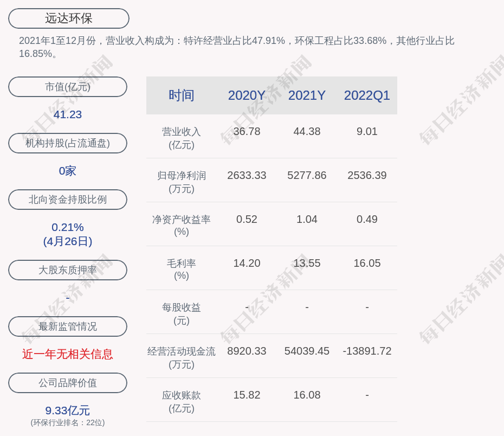Click the 机构持股(占流通盘) label pill
The height and width of the screenshot is (436, 504).
click(x=68, y=143)
